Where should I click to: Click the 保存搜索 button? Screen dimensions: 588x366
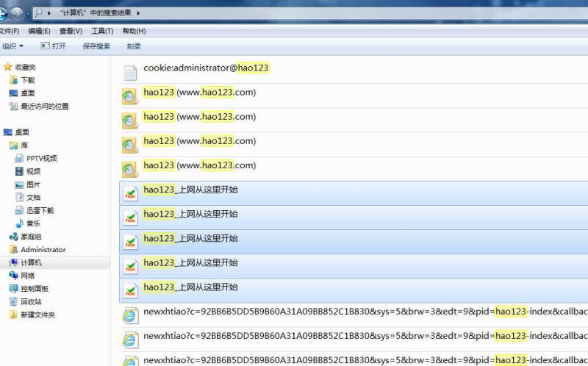[x=96, y=46]
